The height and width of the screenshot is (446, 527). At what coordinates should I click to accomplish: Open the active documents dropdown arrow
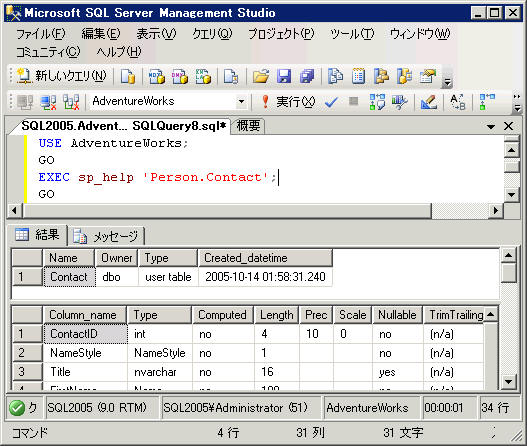coord(491,127)
